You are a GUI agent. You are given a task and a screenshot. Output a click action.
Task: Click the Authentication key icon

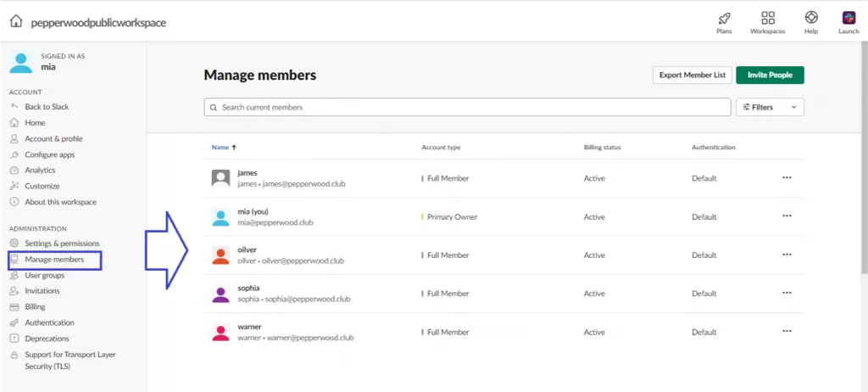pos(14,322)
